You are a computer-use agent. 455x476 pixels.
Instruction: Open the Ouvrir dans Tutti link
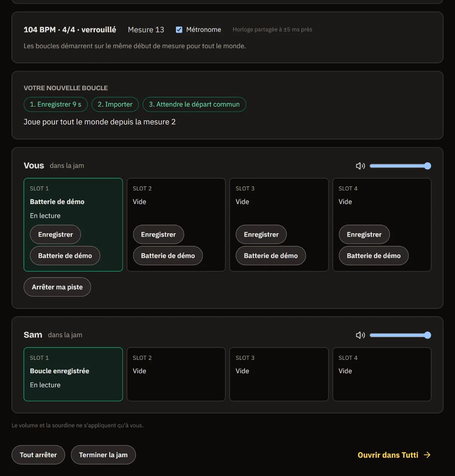coord(394,455)
